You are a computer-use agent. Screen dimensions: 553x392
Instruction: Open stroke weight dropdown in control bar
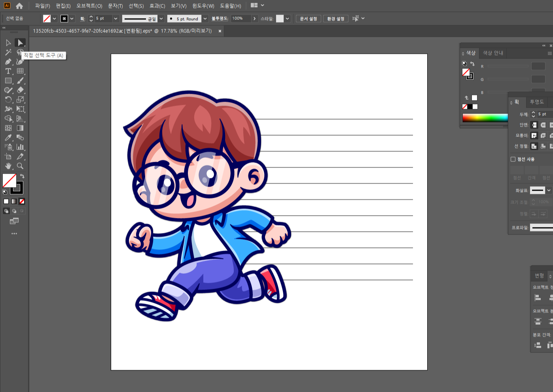tap(116, 19)
